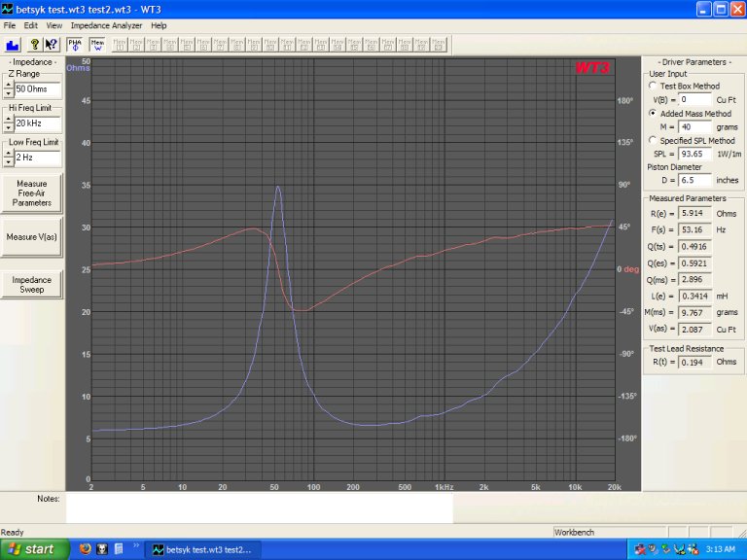
Task: Decrease Z Range with the down arrow
Action: pyautogui.click(x=9, y=93)
